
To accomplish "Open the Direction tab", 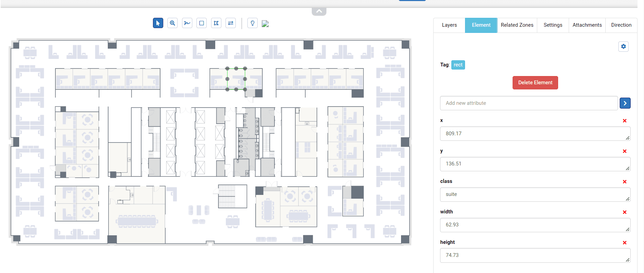I will [x=621, y=25].
